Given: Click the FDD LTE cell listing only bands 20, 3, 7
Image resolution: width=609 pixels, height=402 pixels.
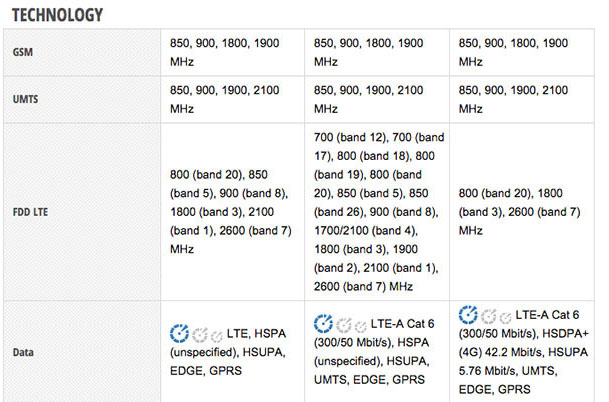Looking at the screenshot, I should tap(525, 211).
